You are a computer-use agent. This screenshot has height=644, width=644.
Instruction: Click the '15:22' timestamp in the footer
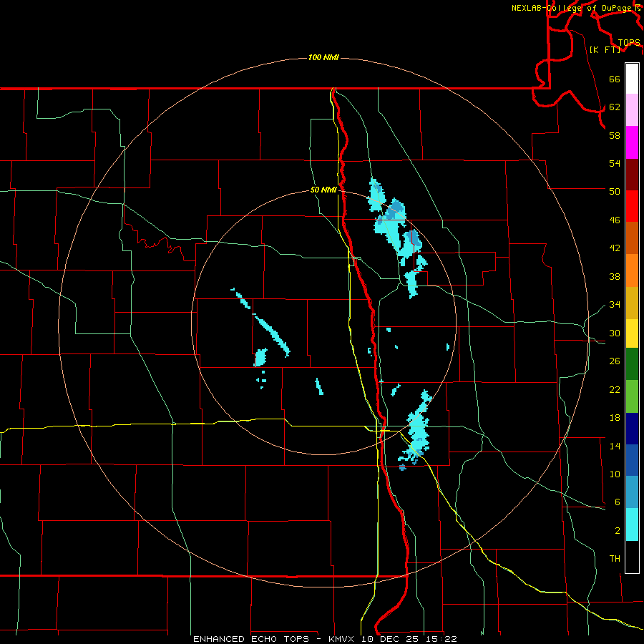pyautogui.click(x=441, y=639)
